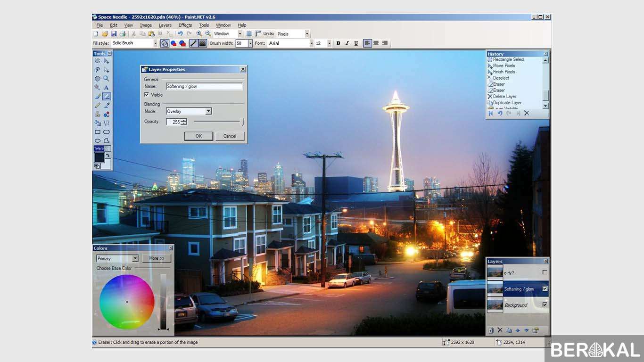Open the Units Pixels dropdown
Image resolution: width=644 pixels, height=362 pixels.
(x=307, y=34)
